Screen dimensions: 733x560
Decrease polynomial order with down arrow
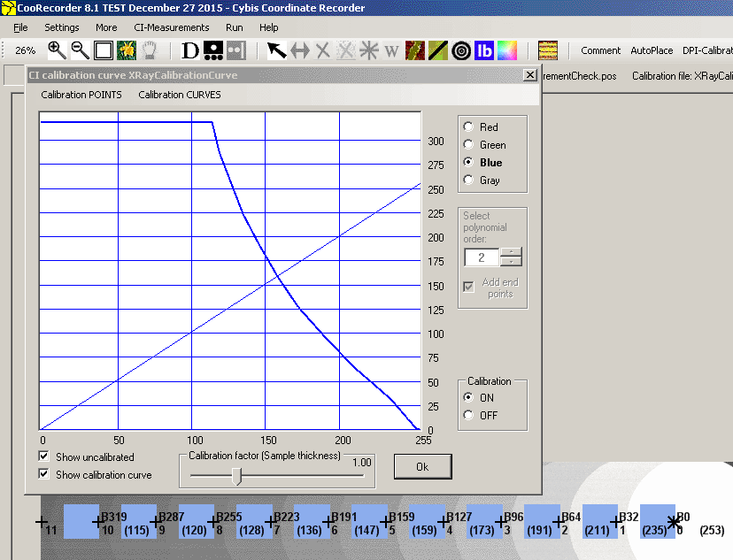pos(511,262)
